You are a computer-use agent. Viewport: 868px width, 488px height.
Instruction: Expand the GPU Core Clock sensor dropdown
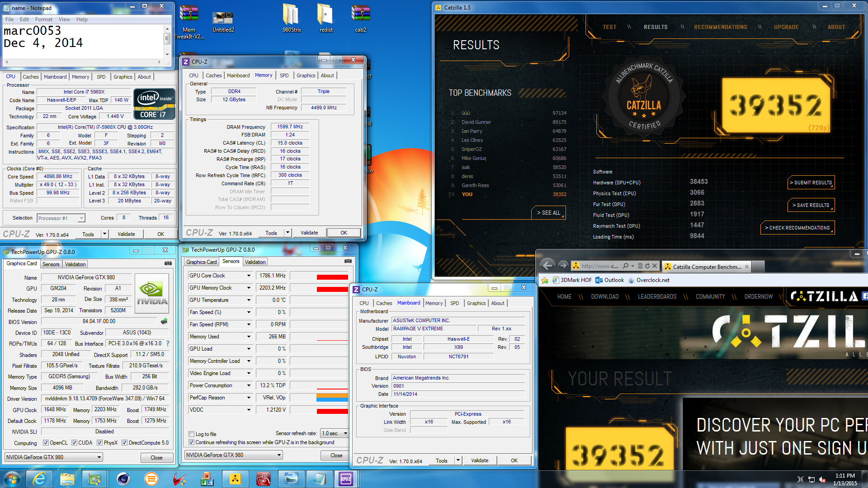pos(248,276)
